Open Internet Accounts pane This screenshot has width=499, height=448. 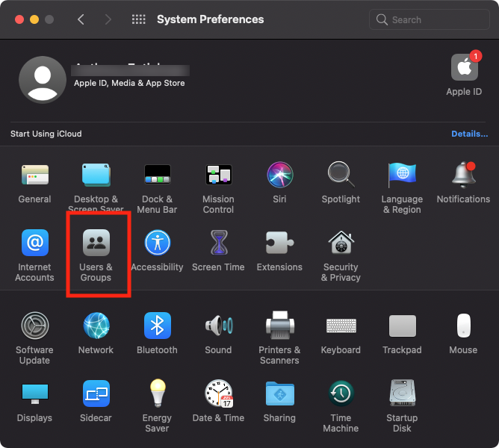pos(34,243)
